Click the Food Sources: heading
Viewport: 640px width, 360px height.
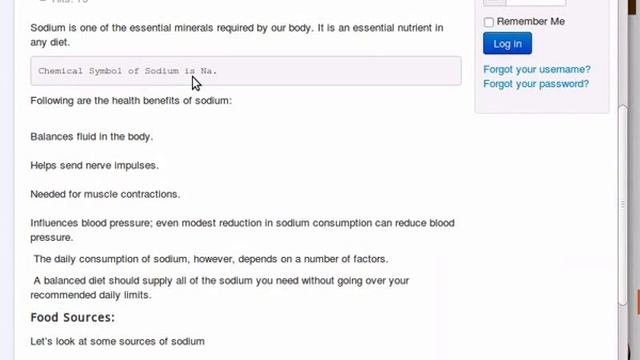pyautogui.click(x=73, y=318)
